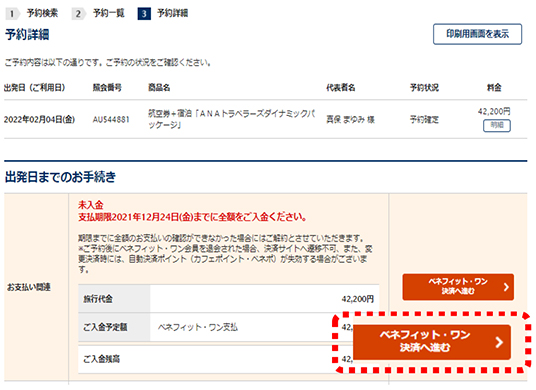Click the 42,200円 fare above the 明細 button
536x390 pixels.
494,111
